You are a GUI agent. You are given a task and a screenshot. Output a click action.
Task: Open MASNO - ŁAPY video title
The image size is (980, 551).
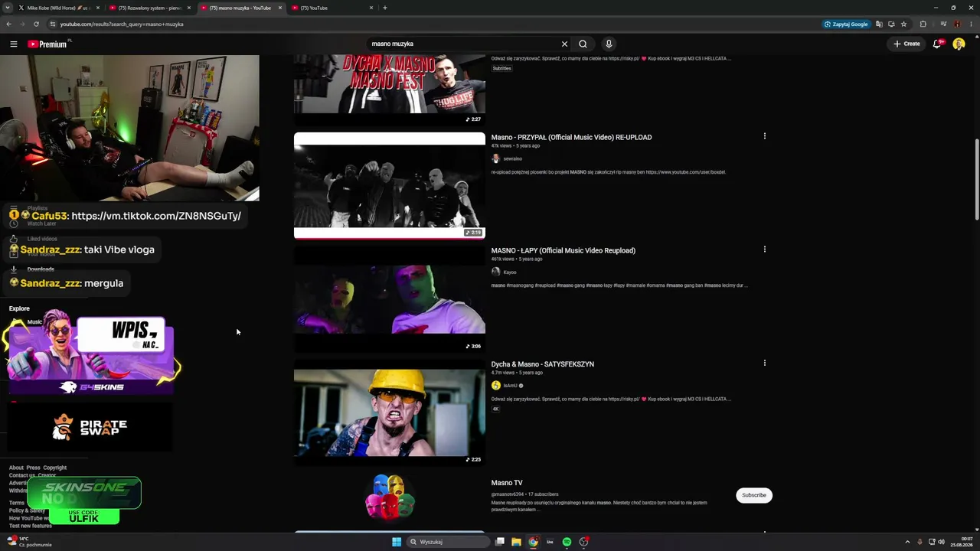563,250
